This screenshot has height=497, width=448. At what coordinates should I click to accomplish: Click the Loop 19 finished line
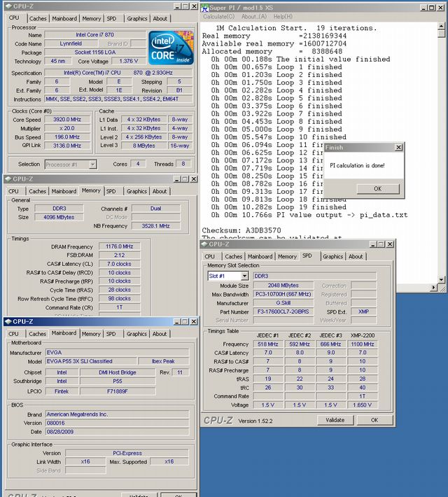click(x=279, y=207)
